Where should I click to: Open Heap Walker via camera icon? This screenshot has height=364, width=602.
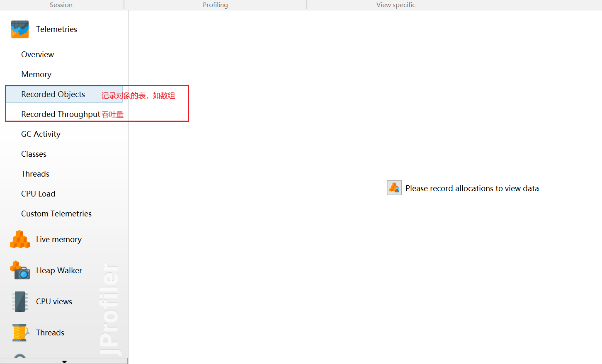[x=20, y=270]
